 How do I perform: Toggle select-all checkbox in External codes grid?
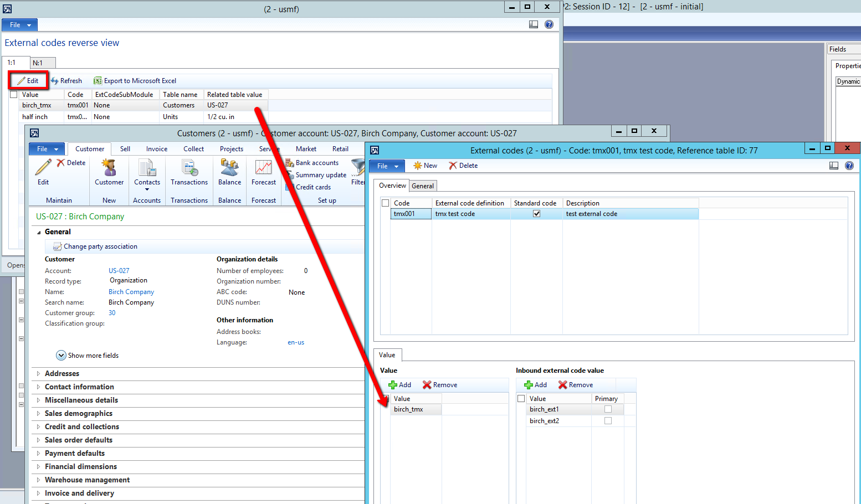click(385, 203)
